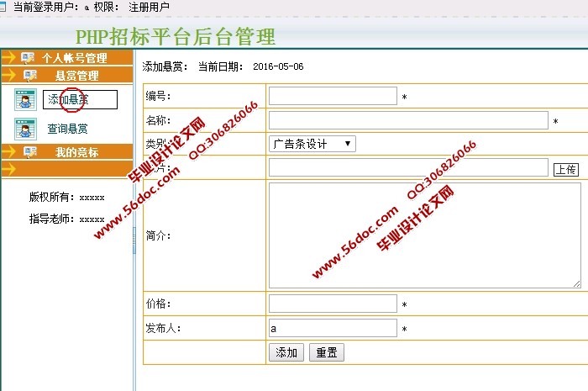Click the 编号 input field

tap(333, 96)
